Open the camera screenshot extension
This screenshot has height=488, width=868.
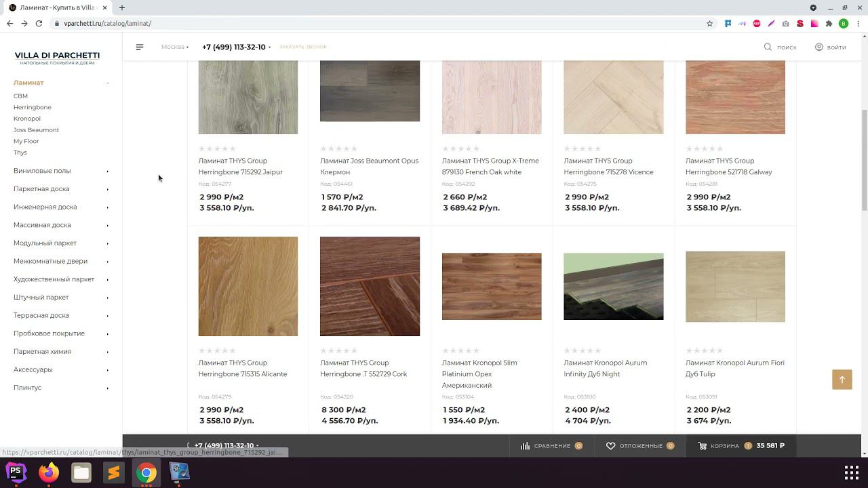pyautogui.click(x=785, y=23)
